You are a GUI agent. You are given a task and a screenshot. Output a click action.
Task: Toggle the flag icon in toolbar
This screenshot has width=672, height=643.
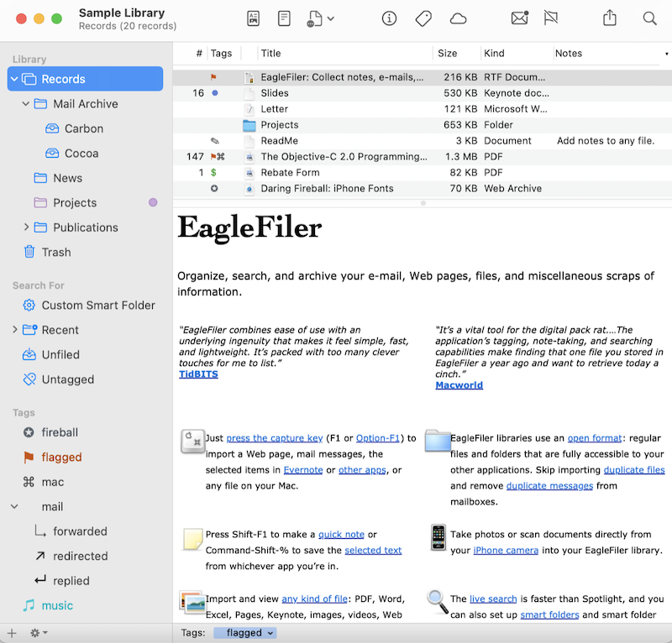[551, 18]
